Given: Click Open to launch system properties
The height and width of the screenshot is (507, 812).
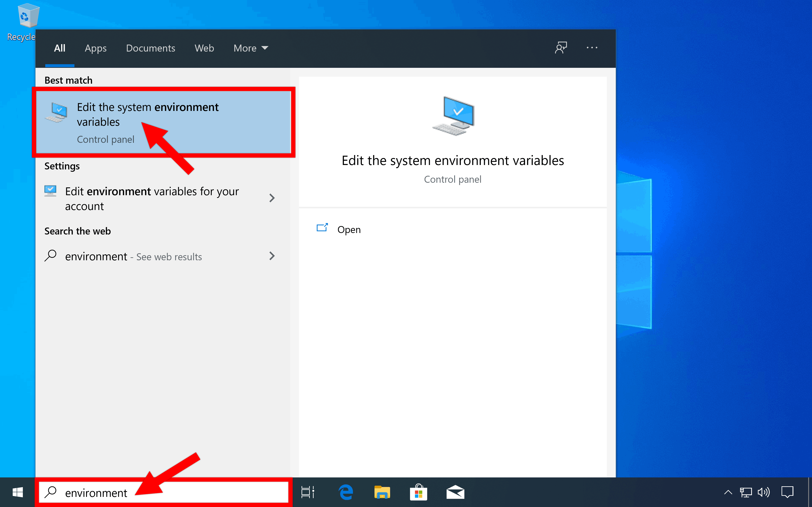Looking at the screenshot, I should click(x=348, y=229).
